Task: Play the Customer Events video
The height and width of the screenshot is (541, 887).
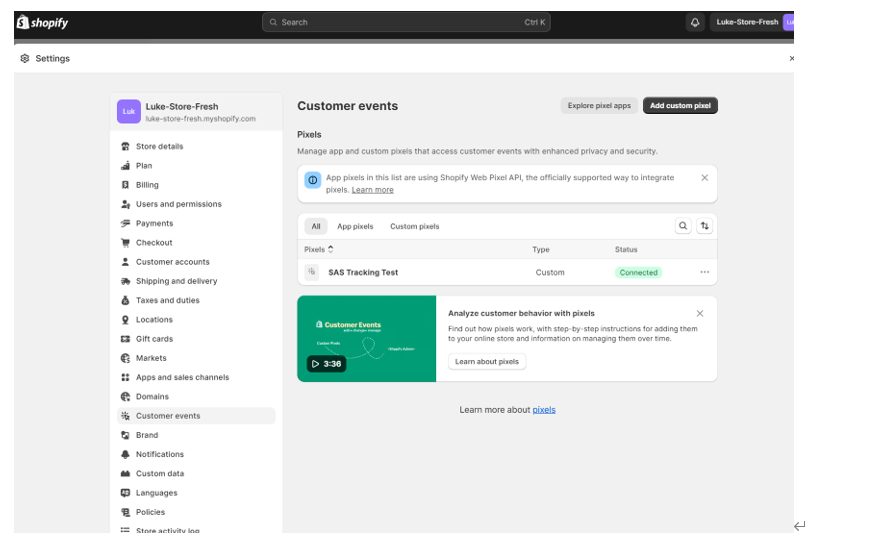Action: click(x=326, y=363)
